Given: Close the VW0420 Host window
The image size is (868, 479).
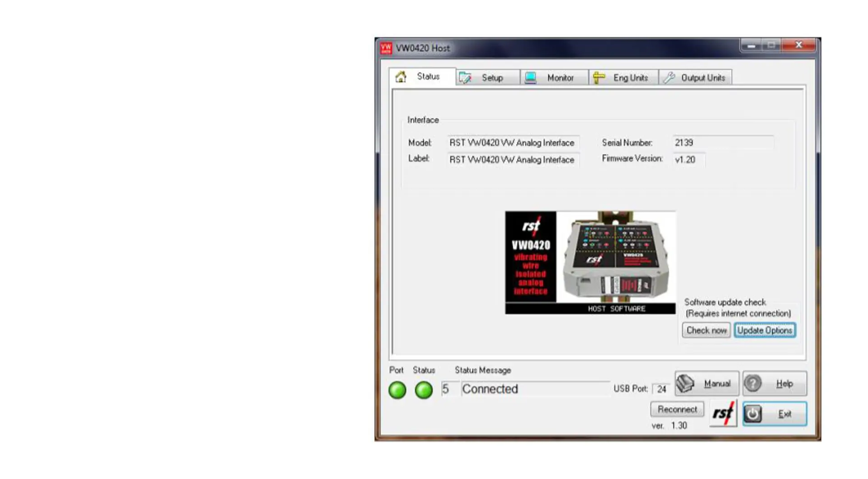Looking at the screenshot, I should click(x=799, y=45).
